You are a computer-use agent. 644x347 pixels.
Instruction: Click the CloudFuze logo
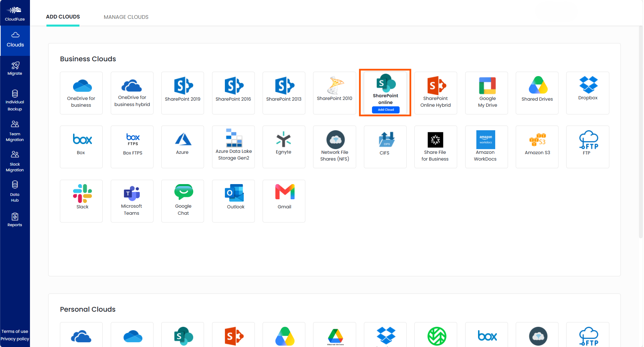coord(15,13)
